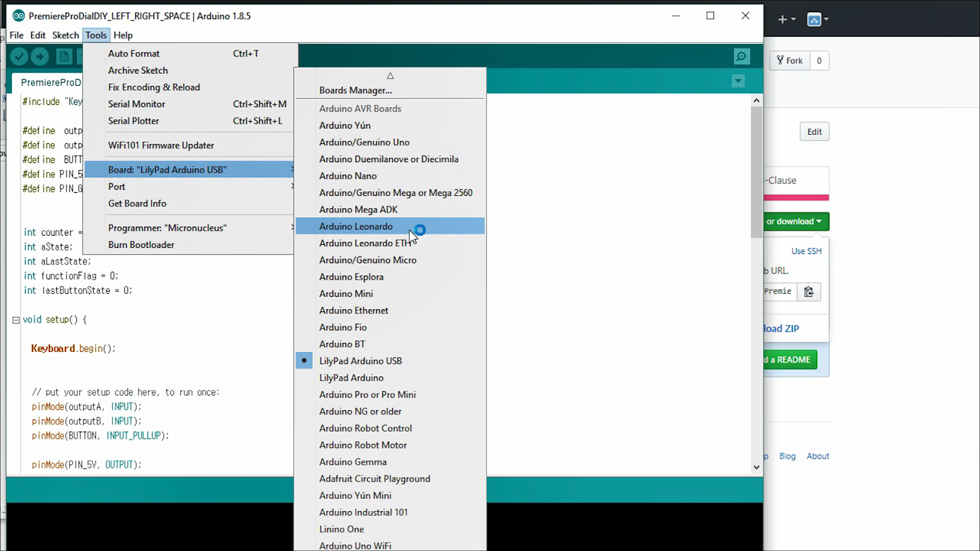Open the Help menu

[123, 35]
